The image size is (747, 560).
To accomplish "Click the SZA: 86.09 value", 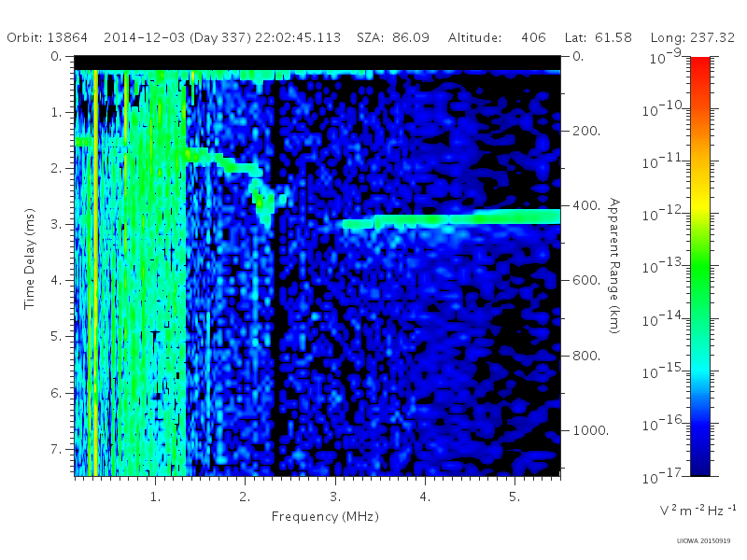I will pyautogui.click(x=393, y=37).
